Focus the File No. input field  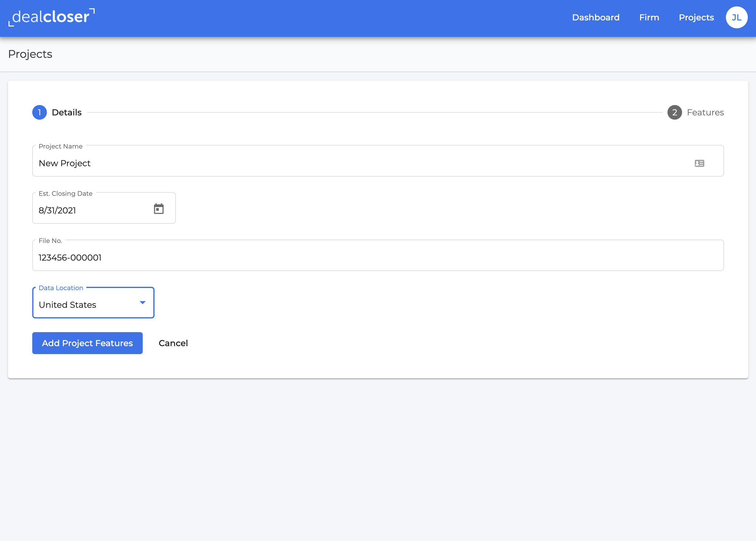click(378, 255)
